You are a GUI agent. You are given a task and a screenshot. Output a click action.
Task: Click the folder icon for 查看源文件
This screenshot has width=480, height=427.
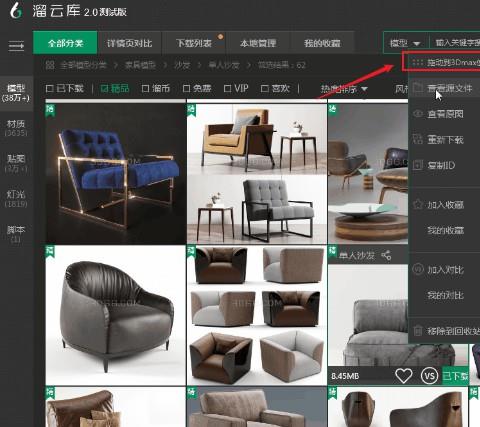pos(418,88)
